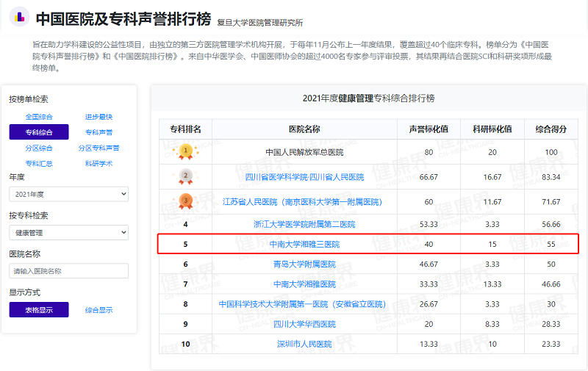Choose 综合显示 display mode
The width and height of the screenshot is (588, 371).
click(x=98, y=310)
